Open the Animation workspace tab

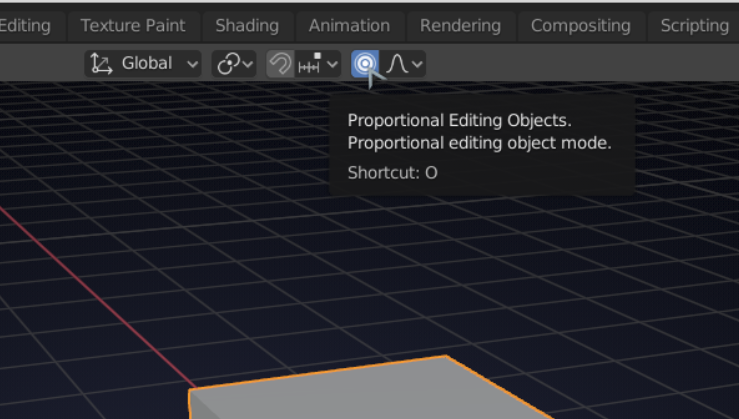[349, 26]
